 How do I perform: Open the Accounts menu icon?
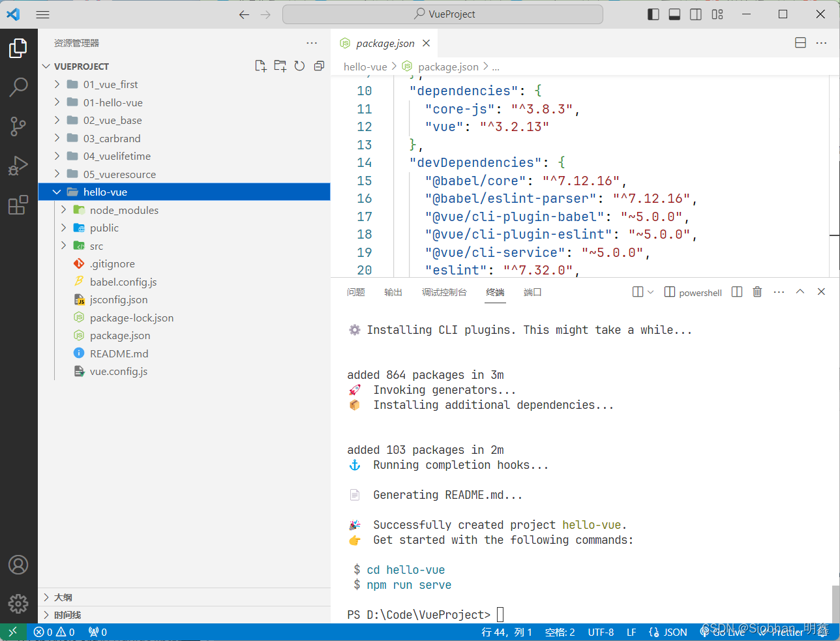(18, 565)
